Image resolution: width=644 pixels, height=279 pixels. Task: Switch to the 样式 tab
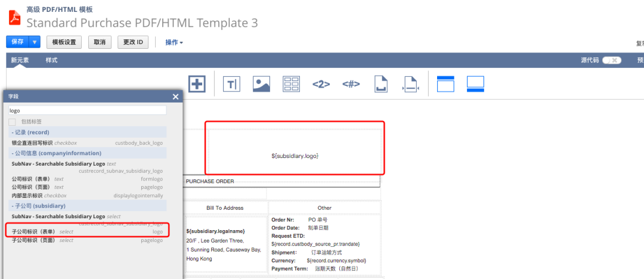[51, 60]
